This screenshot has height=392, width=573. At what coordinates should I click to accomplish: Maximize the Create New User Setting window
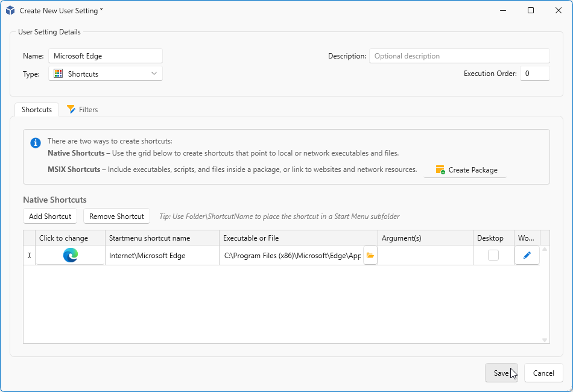tap(530, 10)
